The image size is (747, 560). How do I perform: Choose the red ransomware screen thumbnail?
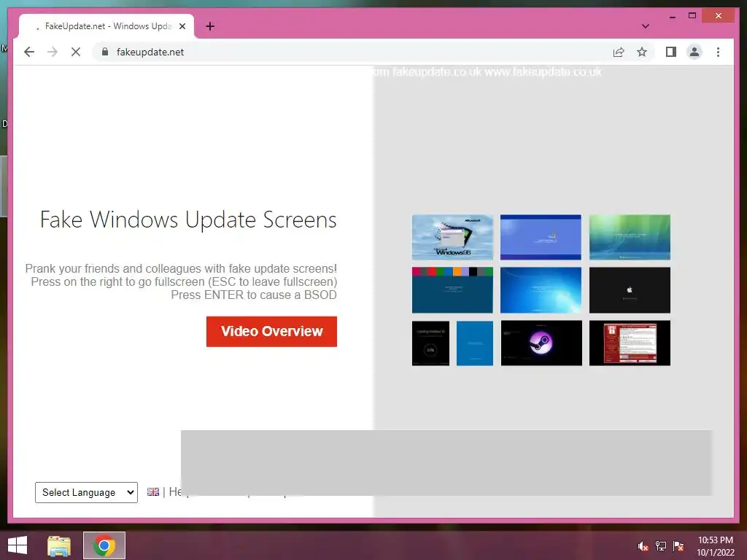[x=630, y=343]
